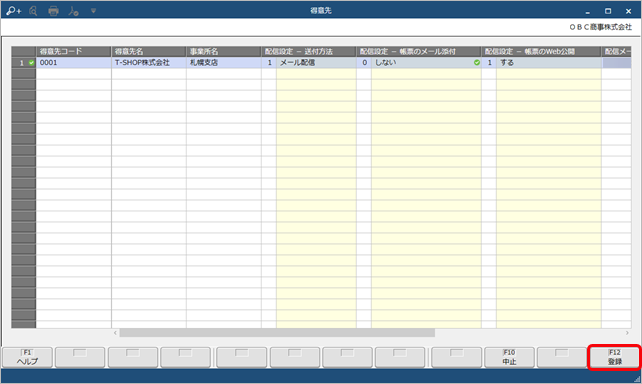Click the green check icon in row 1 header

coord(32,63)
